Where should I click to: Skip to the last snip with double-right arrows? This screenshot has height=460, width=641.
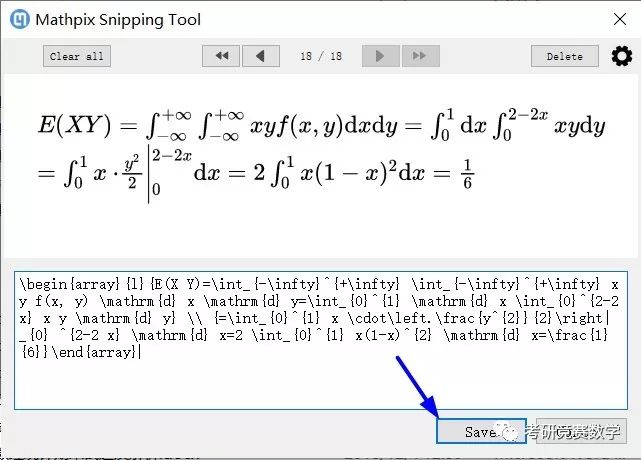click(419, 56)
